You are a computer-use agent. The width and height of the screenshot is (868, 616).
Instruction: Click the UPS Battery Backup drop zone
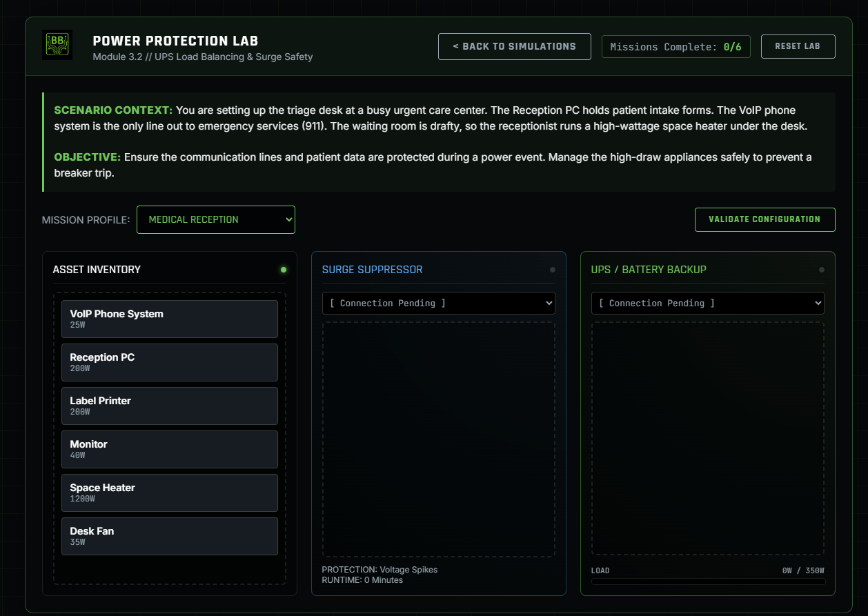707,438
